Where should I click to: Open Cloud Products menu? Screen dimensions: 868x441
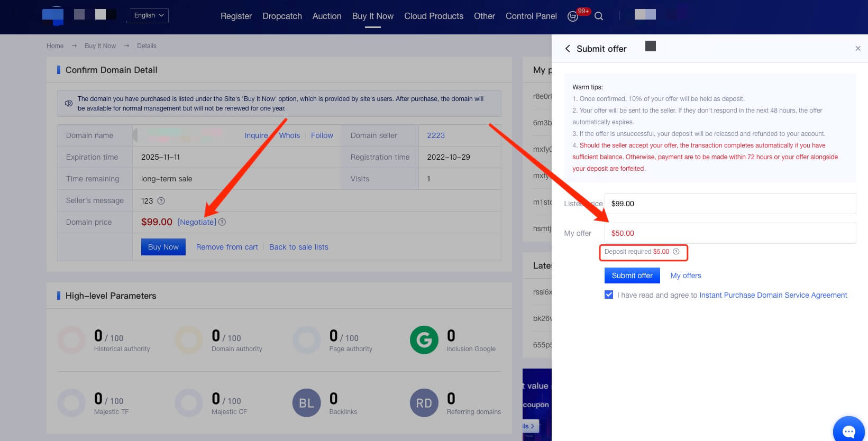point(434,16)
